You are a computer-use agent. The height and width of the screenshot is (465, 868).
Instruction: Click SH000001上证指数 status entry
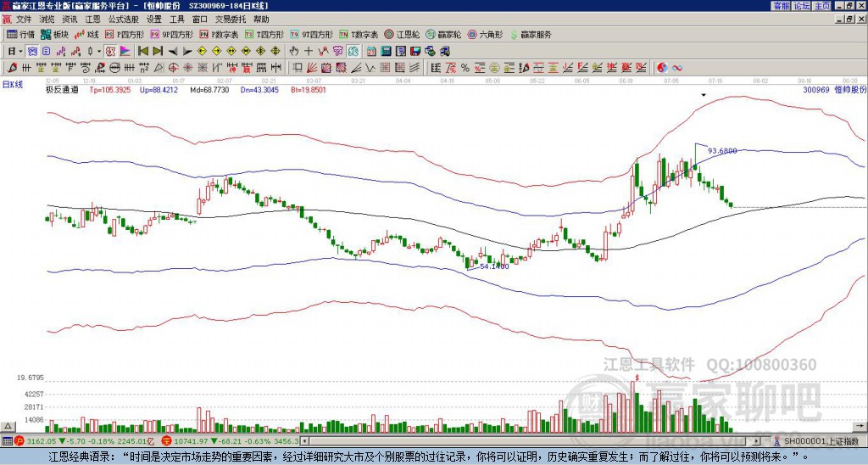(x=821, y=441)
